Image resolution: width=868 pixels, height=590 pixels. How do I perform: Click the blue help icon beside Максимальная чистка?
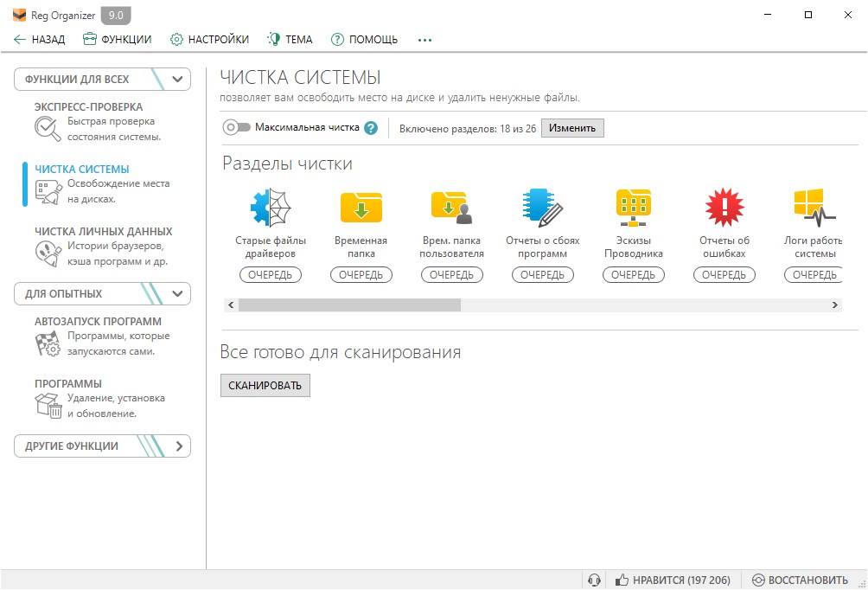(371, 128)
